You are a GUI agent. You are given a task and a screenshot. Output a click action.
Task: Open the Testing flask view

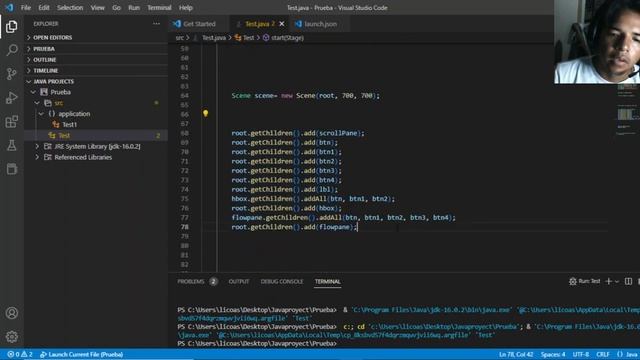[x=11, y=145]
